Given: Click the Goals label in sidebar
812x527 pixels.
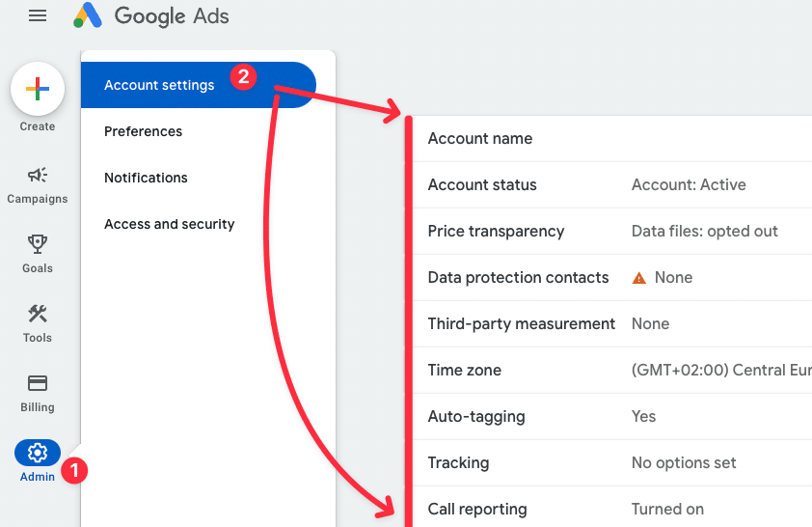Looking at the screenshot, I should point(38,268).
